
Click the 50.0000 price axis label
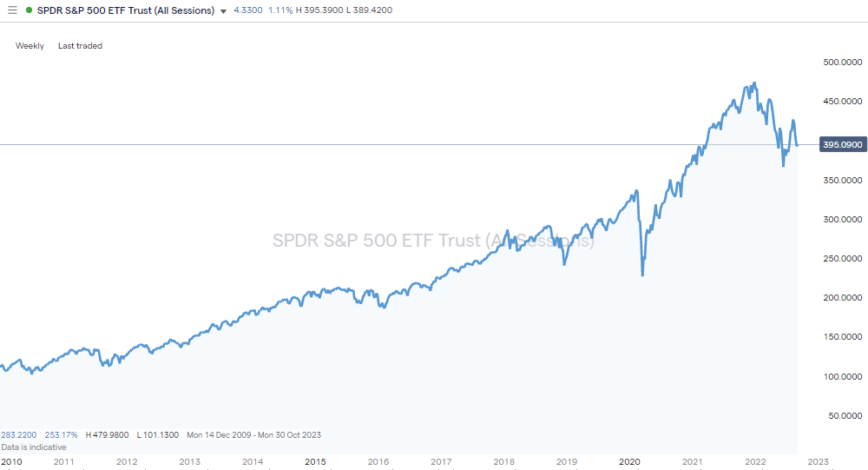(x=845, y=416)
